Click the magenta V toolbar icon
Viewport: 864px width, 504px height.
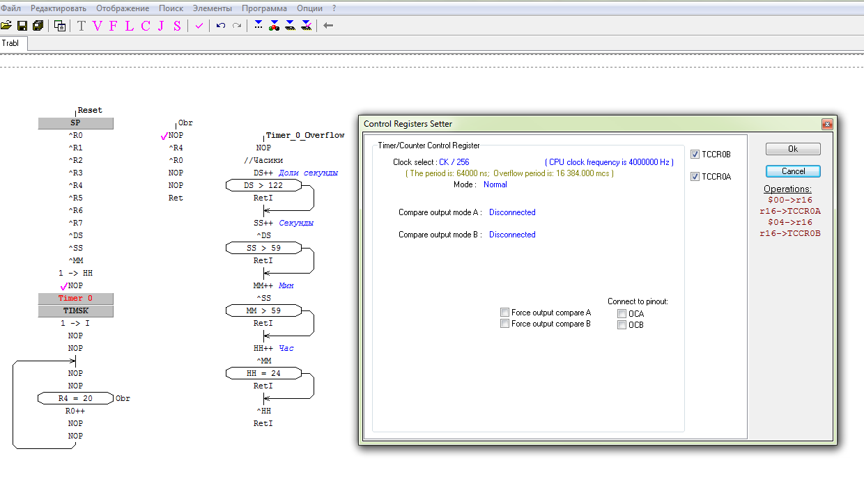(97, 26)
